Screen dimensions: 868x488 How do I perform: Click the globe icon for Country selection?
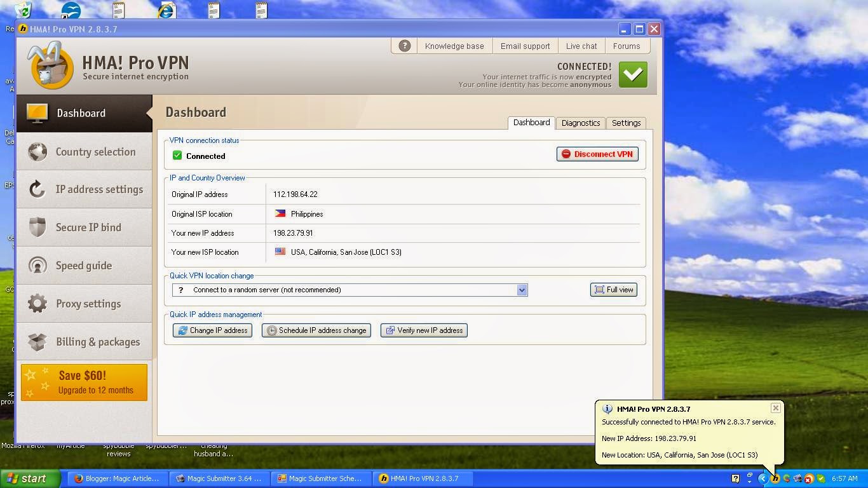(x=37, y=152)
